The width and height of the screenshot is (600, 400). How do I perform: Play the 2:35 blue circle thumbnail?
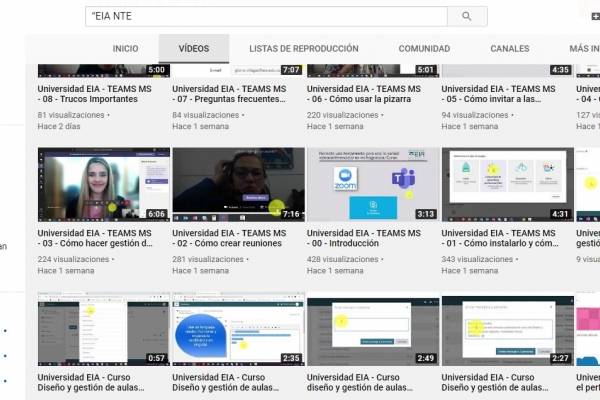click(x=238, y=329)
